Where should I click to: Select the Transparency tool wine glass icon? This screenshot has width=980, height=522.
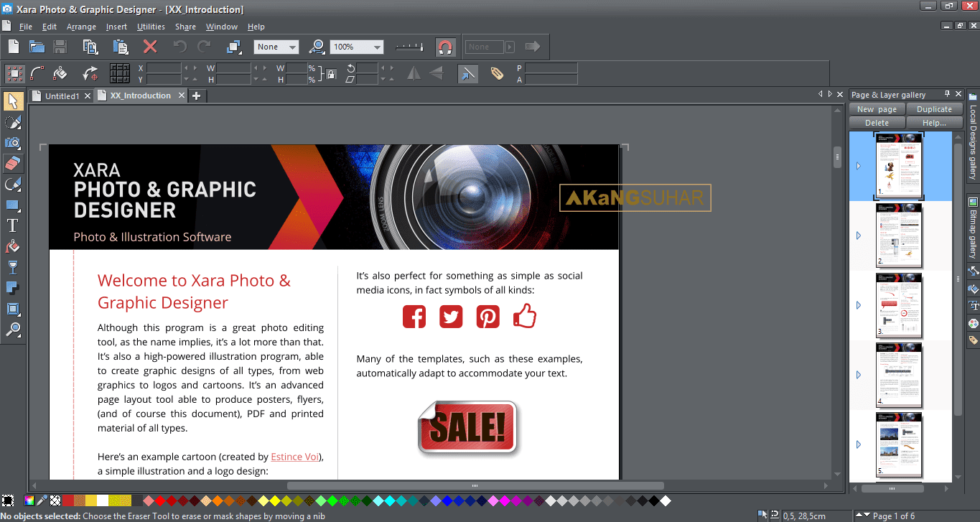(13, 267)
